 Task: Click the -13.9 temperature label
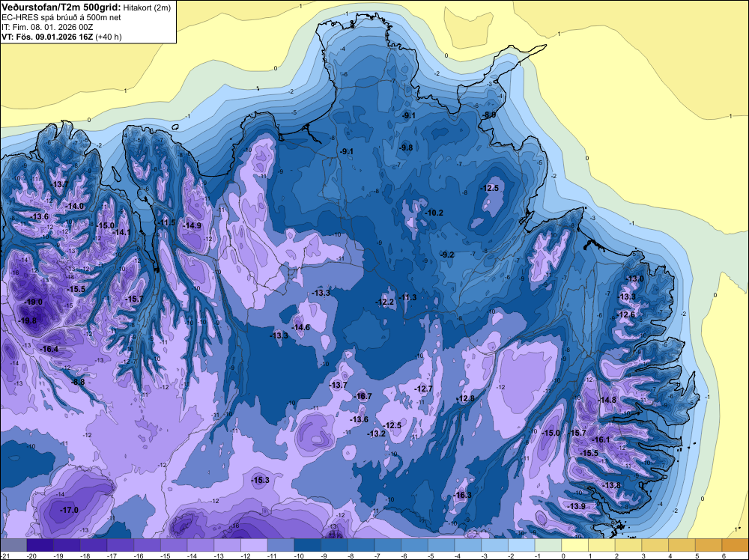click(x=576, y=506)
